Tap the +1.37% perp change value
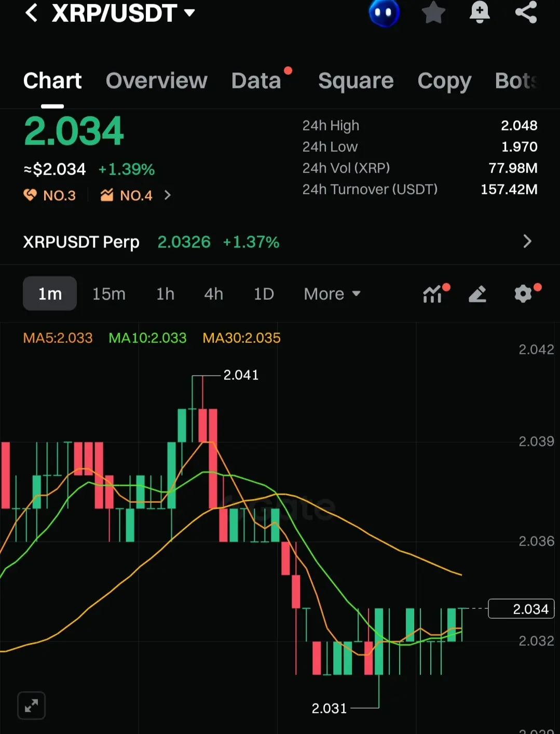Screen dimensions: 560x734 tap(251, 242)
